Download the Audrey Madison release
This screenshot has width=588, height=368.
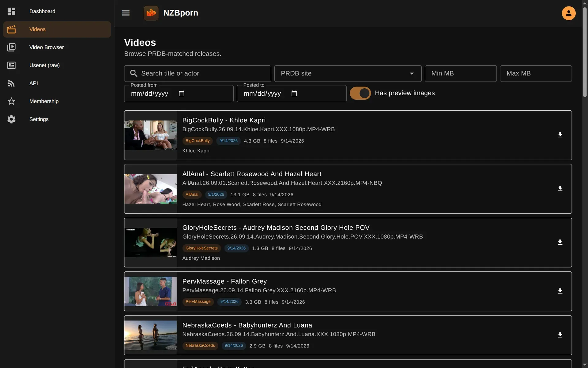[x=560, y=242]
